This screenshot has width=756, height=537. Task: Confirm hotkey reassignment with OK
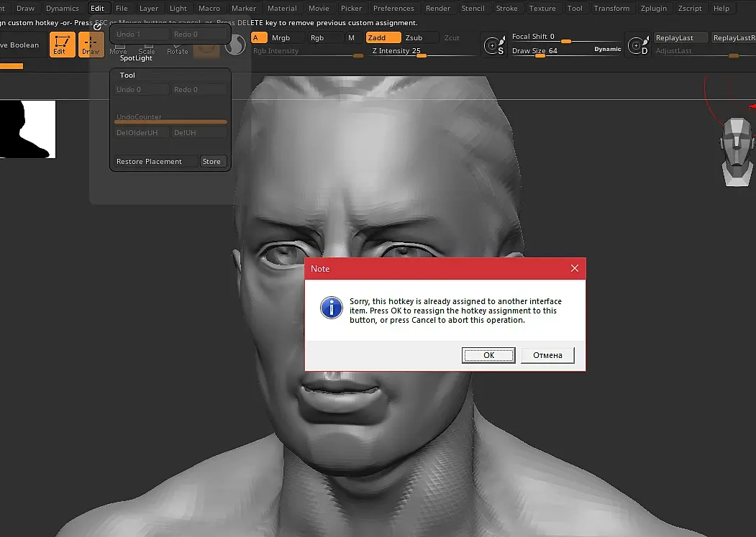(488, 355)
